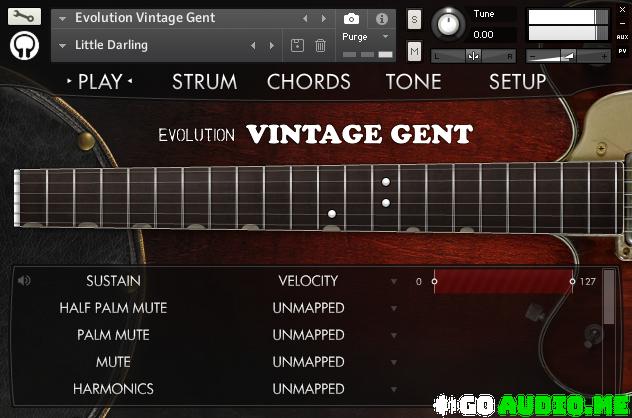The image size is (632, 418).
Task: Click the pan center icon
Action: pos(473,56)
